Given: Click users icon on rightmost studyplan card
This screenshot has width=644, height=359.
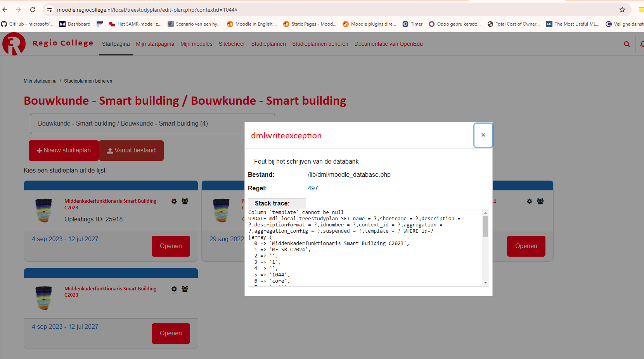Looking at the screenshot, I should (x=540, y=201).
